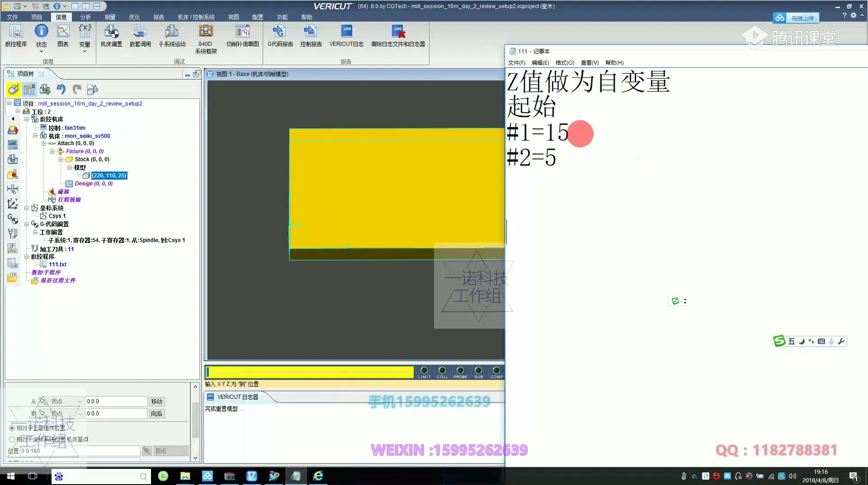Collapse the 数控机床 tree node

click(x=27, y=119)
